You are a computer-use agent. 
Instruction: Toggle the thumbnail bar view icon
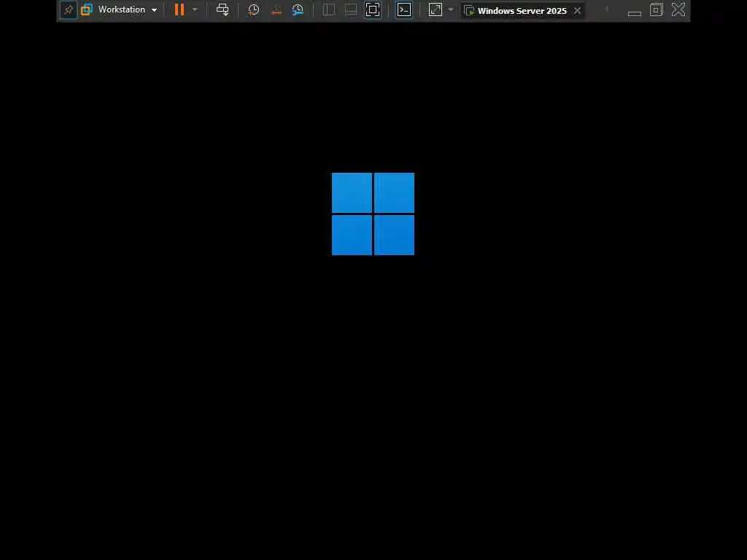(351, 9)
